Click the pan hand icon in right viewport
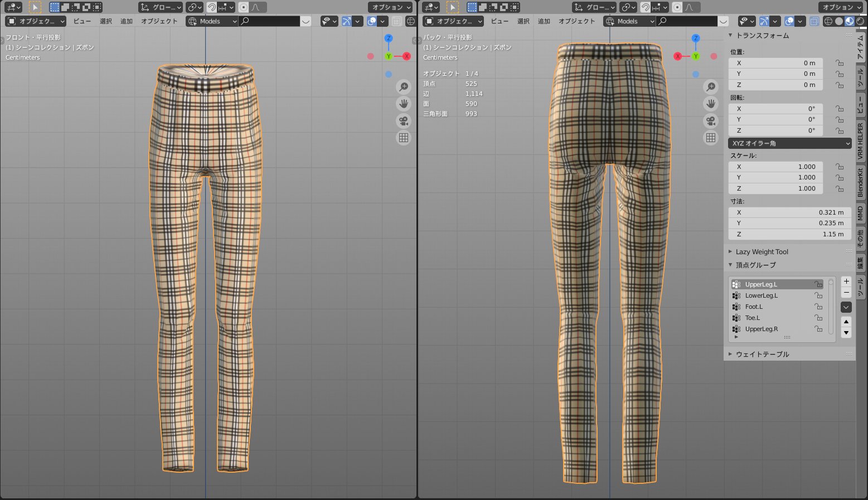The height and width of the screenshot is (500, 868). (711, 104)
